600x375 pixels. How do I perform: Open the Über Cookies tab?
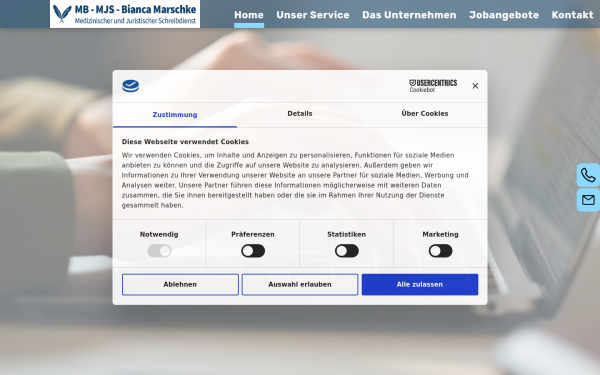(425, 114)
